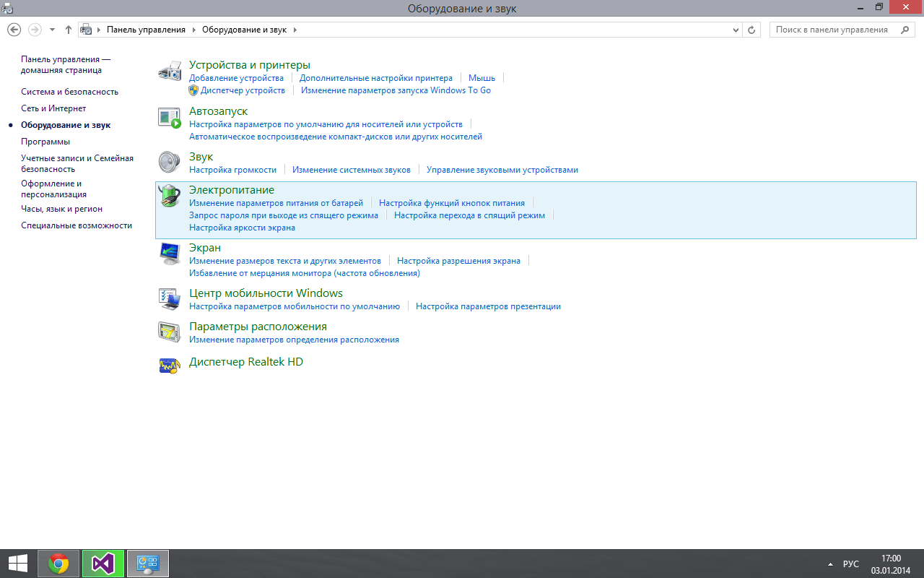The image size is (924, 578).
Task: Refresh the control panel view
Action: (x=751, y=30)
